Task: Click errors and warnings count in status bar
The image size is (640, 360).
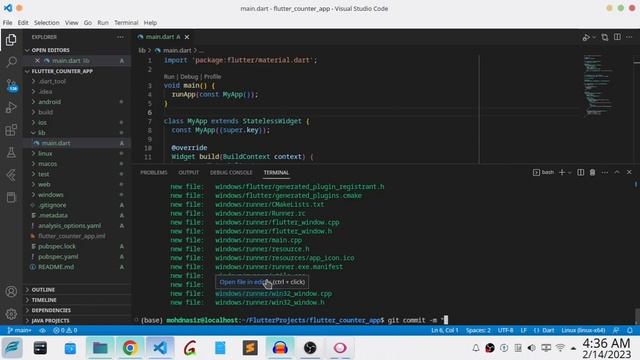Action: (x=65, y=330)
